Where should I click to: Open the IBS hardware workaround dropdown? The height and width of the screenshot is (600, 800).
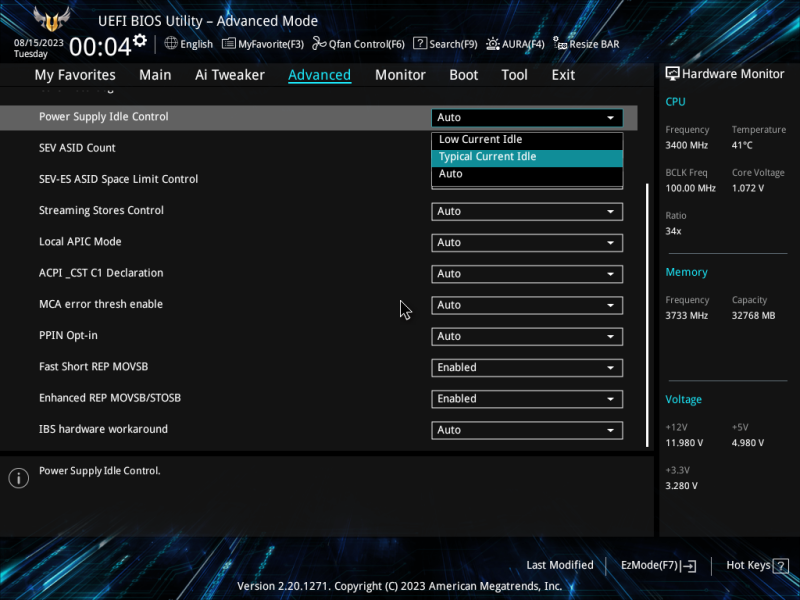tap(527, 429)
